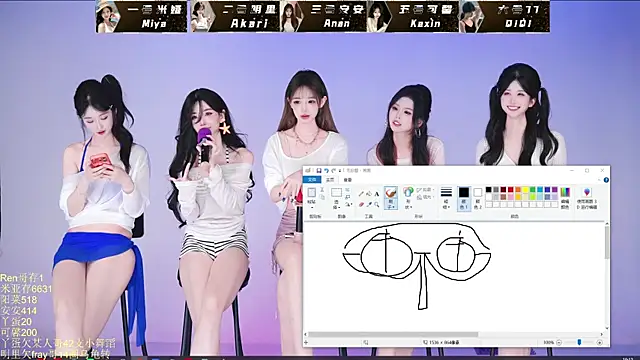
Task: Choose the rectangular Select tool
Action: [336, 193]
